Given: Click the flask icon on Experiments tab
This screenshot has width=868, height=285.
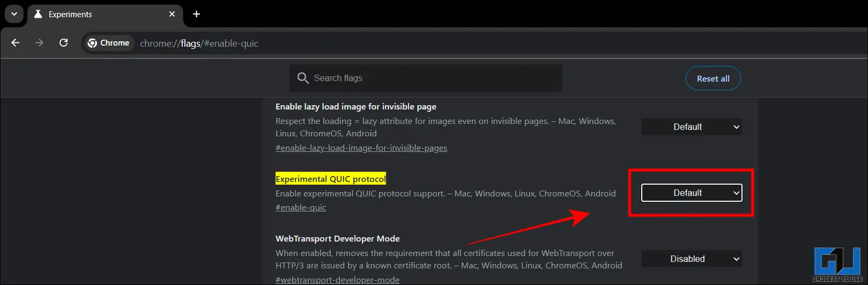Looking at the screenshot, I should pos(38,14).
